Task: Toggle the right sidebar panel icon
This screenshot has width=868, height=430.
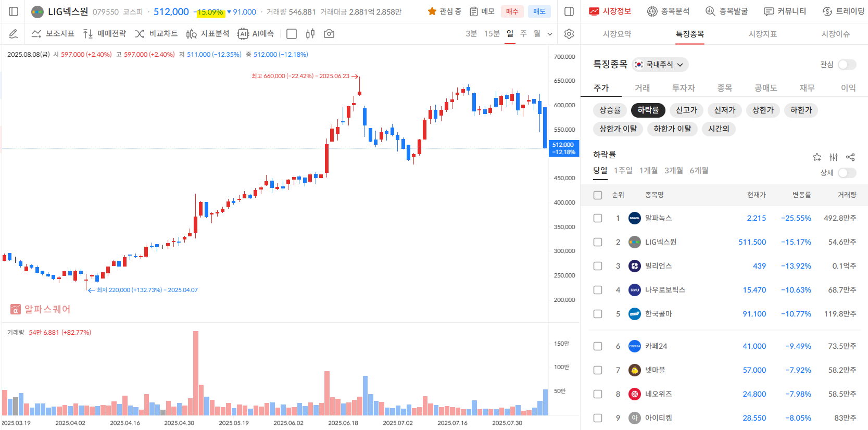Action: point(569,11)
